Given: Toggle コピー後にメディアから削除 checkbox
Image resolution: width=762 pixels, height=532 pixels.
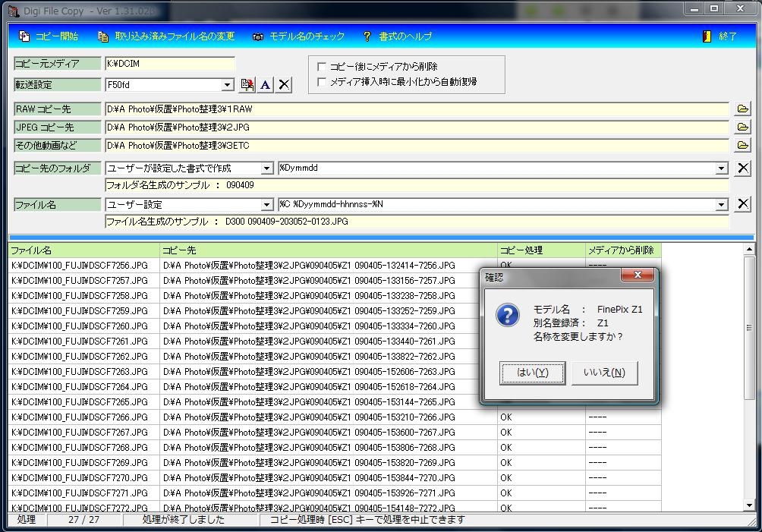Looking at the screenshot, I should coord(321,67).
